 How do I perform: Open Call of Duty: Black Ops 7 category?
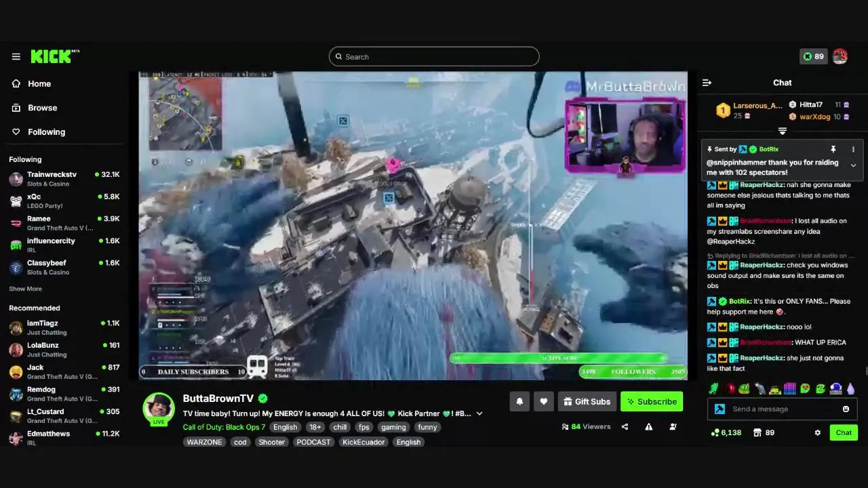(x=224, y=427)
